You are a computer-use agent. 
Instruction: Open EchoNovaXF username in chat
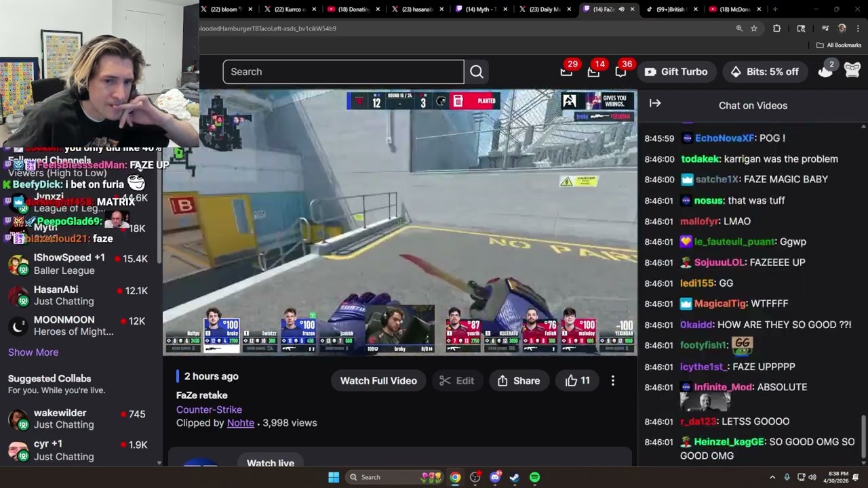[724, 138]
